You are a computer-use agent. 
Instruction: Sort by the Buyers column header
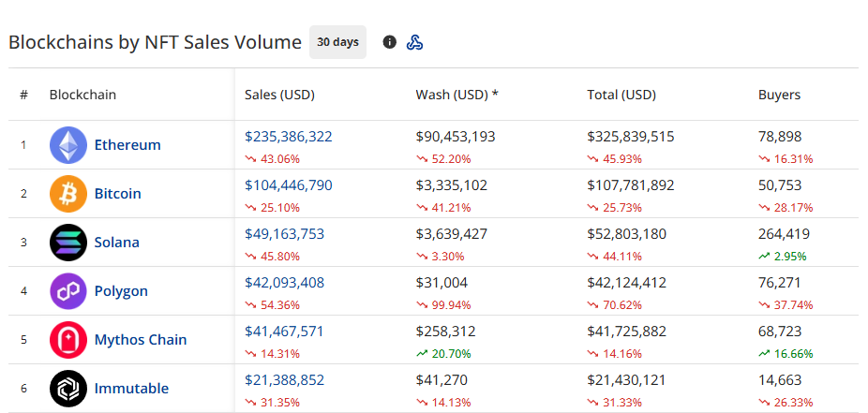point(780,95)
